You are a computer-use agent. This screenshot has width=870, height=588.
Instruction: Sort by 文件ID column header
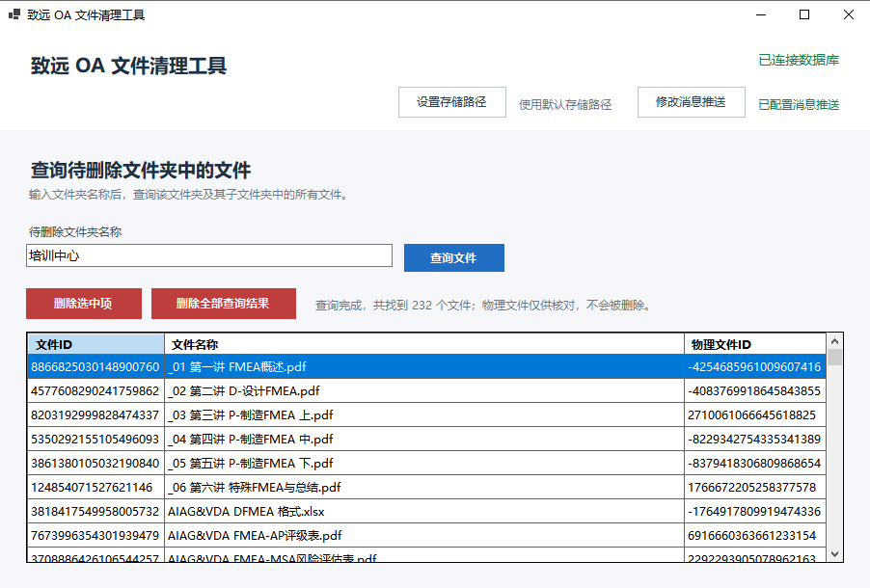(96, 344)
